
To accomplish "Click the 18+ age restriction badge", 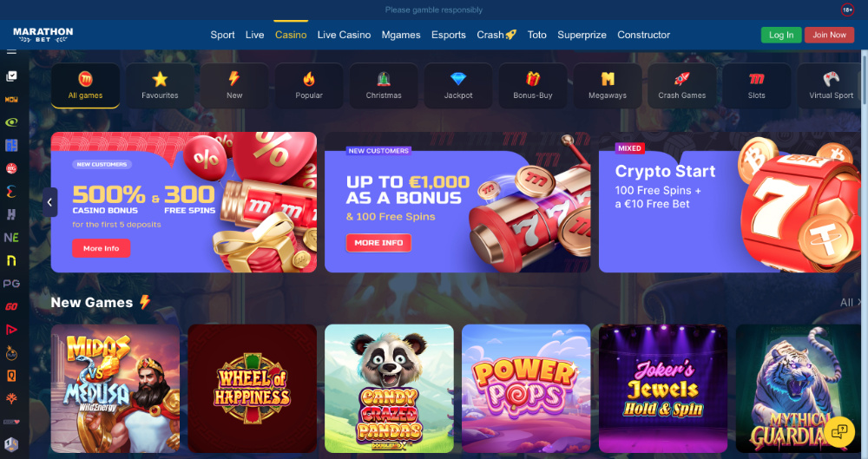I will click(x=847, y=10).
